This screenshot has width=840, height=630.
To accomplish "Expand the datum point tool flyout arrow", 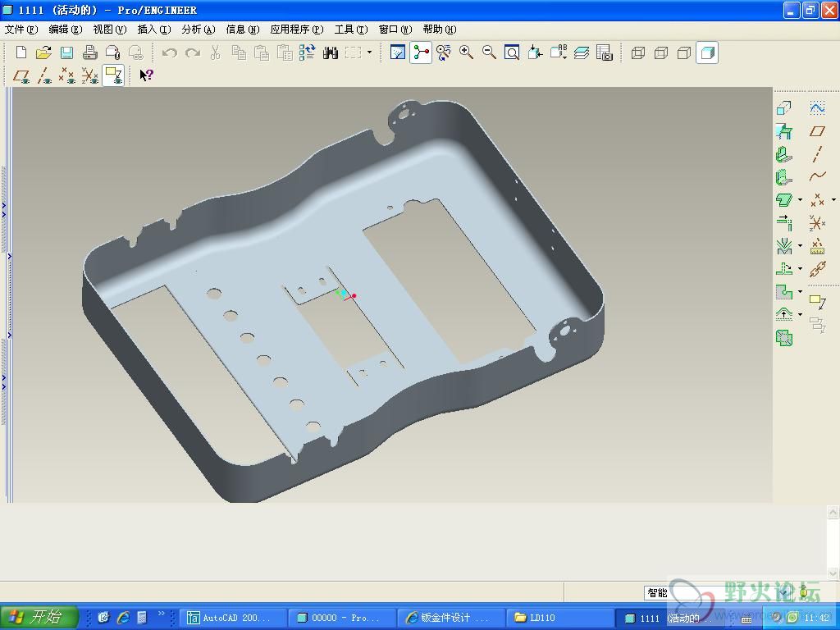I will tap(833, 199).
